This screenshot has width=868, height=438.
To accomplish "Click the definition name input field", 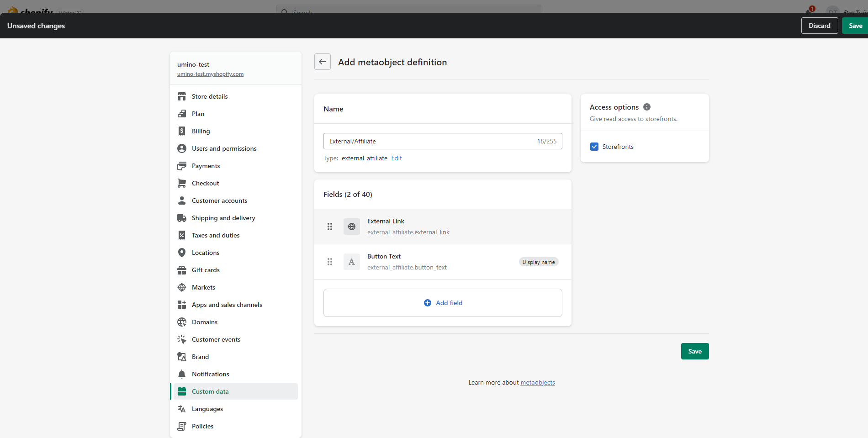I will pyautogui.click(x=429, y=141).
